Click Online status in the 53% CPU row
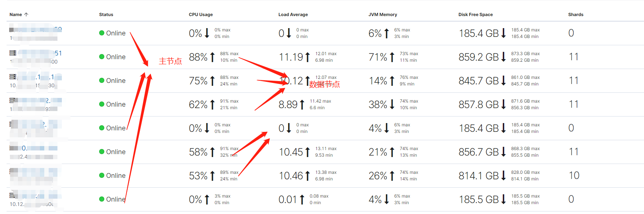Viewport: 644px width, 214px height. click(x=112, y=176)
